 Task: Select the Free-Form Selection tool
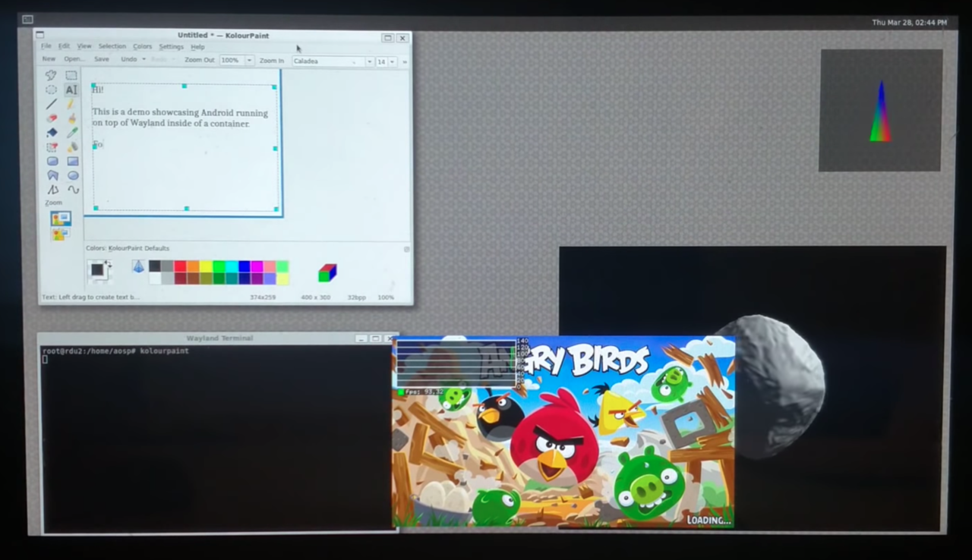pyautogui.click(x=51, y=75)
